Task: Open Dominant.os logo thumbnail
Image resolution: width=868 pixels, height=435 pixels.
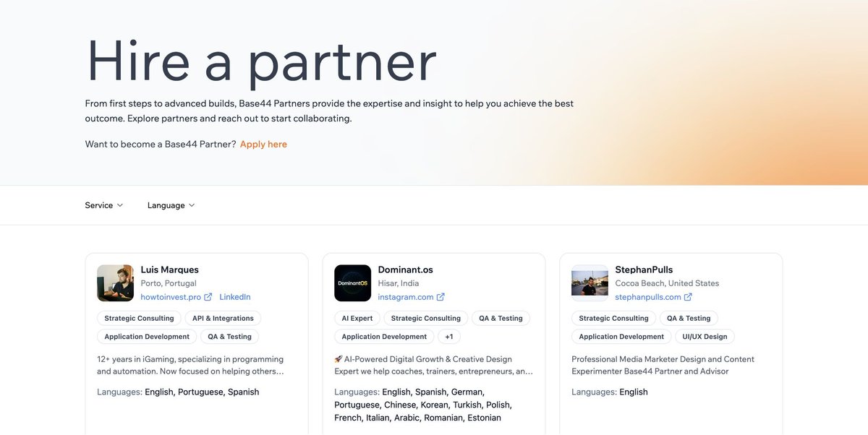Action: pyautogui.click(x=353, y=283)
